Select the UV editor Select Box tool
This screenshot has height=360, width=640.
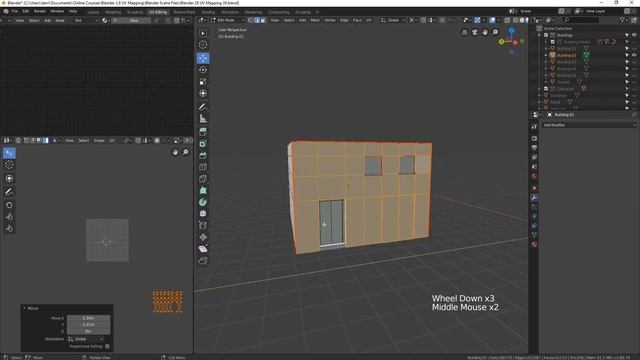9,153
